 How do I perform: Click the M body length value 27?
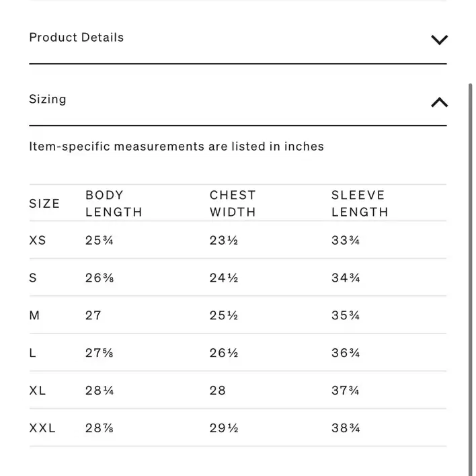coord(93,315)
